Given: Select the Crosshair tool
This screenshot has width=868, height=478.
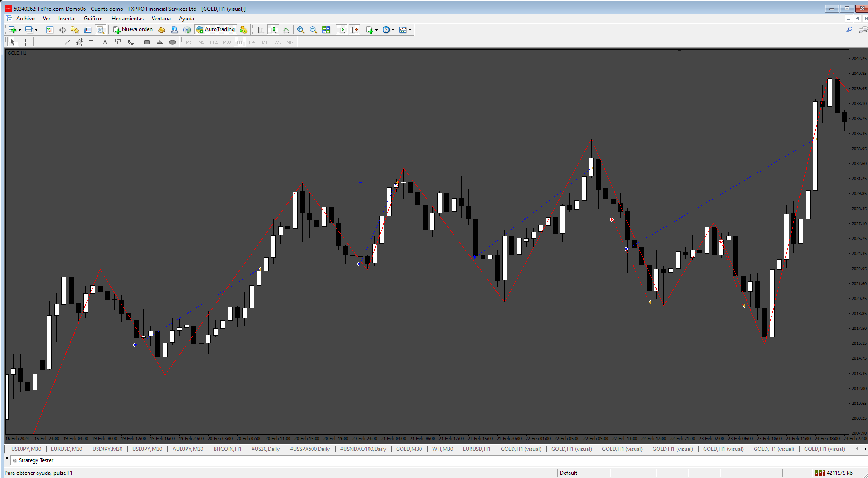Looking at the screenshot, I should pos(26,42).
